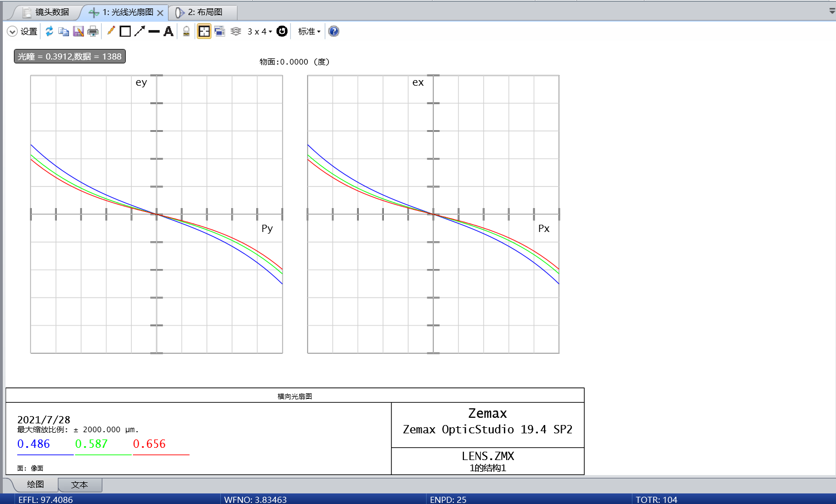Select the 绘图 bottom tab

(36, 485)
